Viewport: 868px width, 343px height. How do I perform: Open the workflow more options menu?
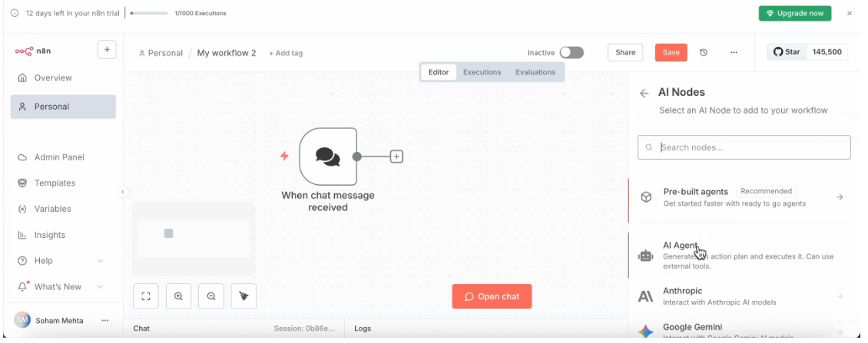point(734,52)
